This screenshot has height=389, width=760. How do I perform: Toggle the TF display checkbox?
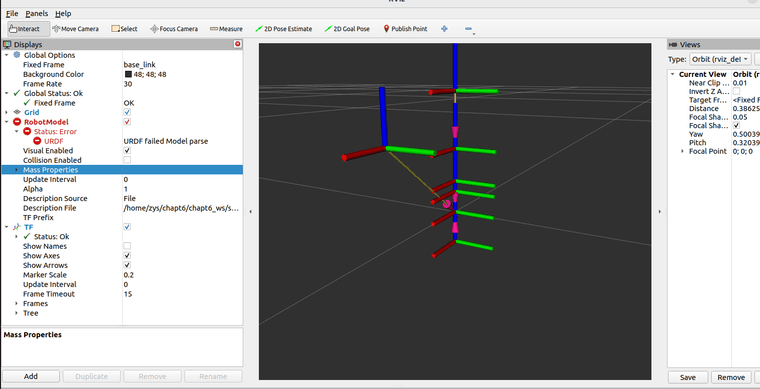[x=127, y=227]
